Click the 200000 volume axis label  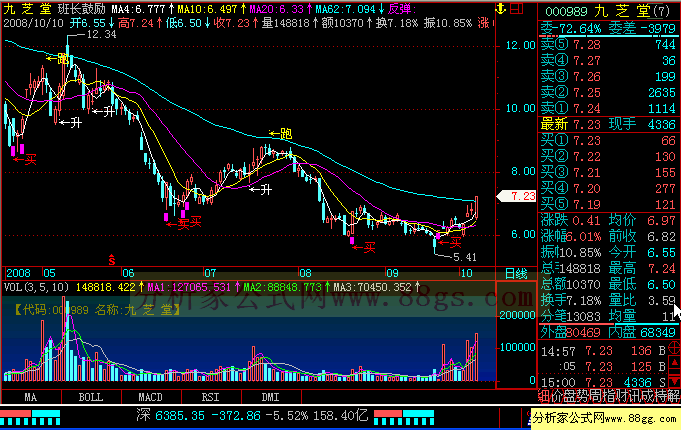click(517, 315)
